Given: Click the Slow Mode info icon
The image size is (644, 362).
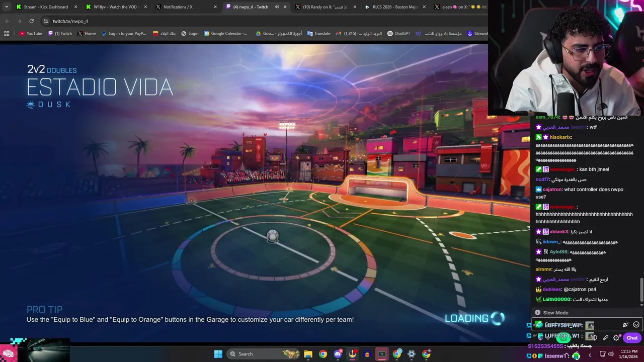Looking at the screenshot, I should coord(537,313).
